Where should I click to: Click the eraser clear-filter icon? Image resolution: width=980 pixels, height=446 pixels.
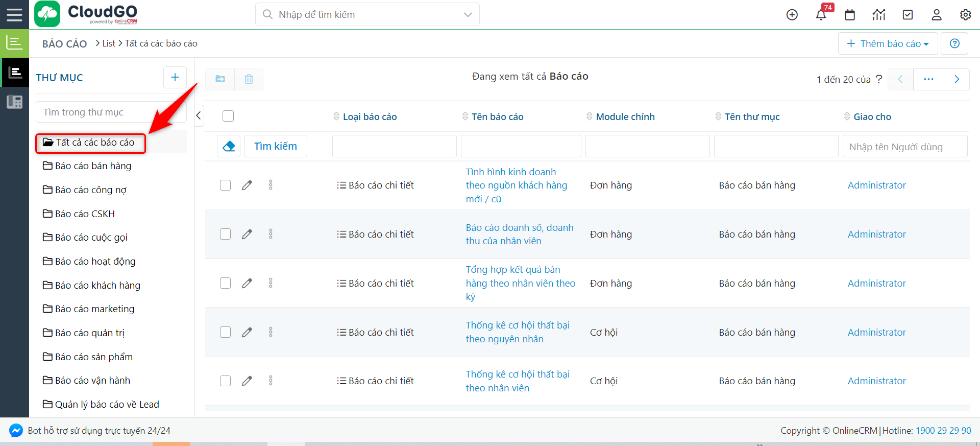click(x=229, y=146)
